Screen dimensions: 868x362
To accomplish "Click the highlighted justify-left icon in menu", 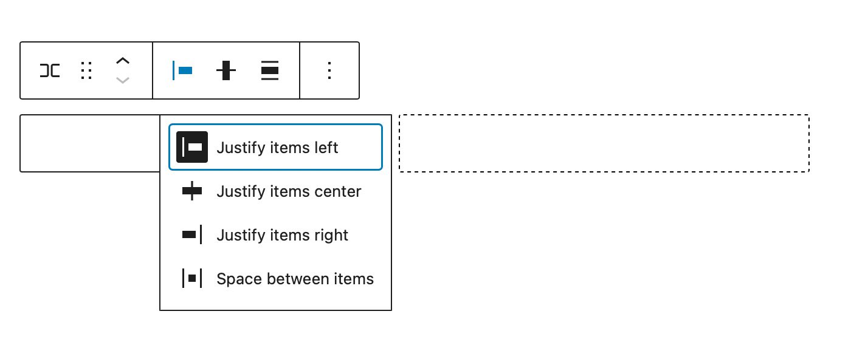I will tap(192, 148).
